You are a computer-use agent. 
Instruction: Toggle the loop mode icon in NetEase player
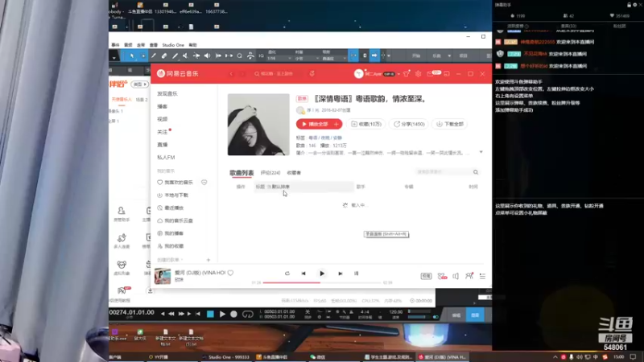point(287,274)
